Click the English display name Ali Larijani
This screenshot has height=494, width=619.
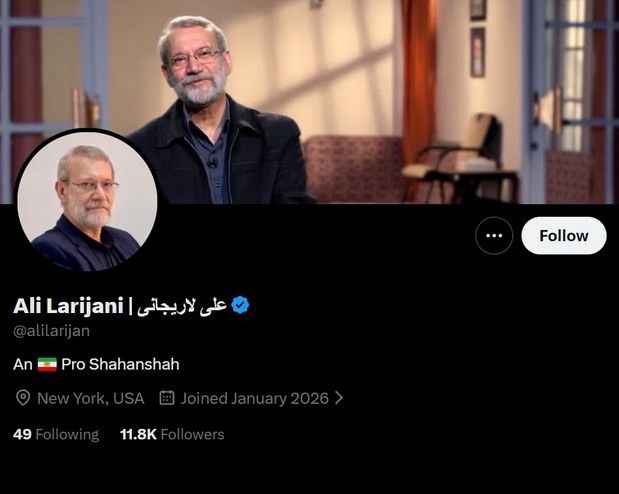tap(68, 306)
